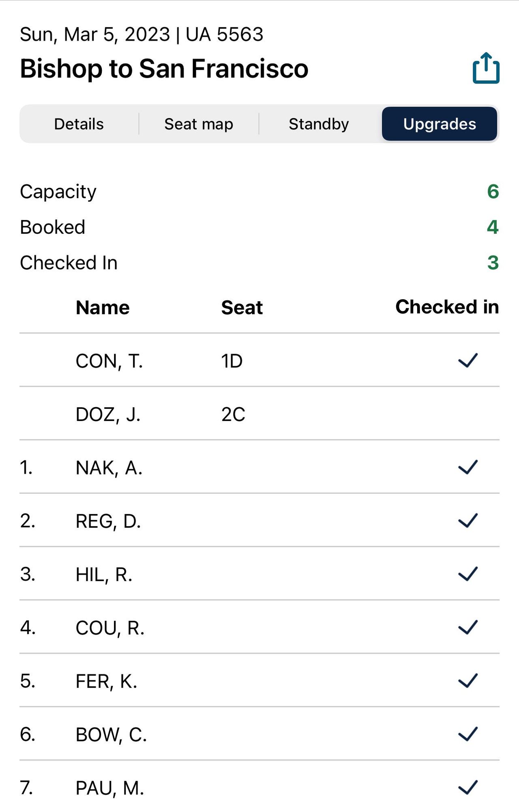519x812 pixels.
Task: Tap seat 1D in the upgrade list
Action: [232, 361]
